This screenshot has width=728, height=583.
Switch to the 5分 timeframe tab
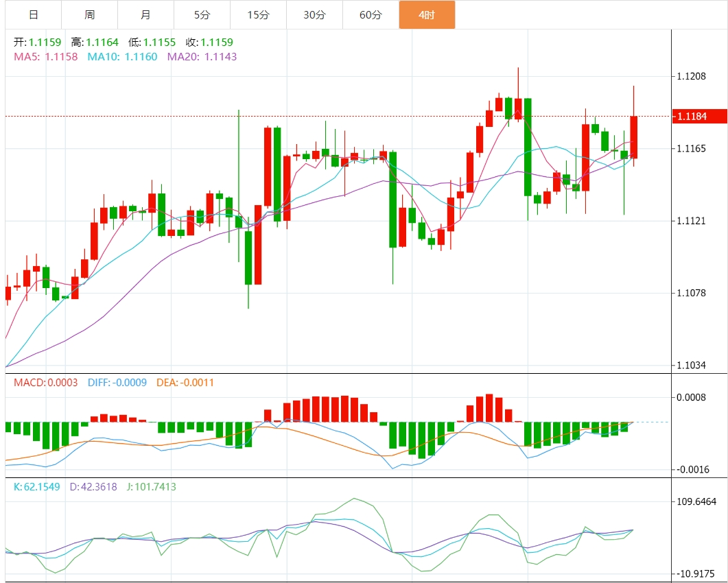pyautogui.click(x=202, y=15)
